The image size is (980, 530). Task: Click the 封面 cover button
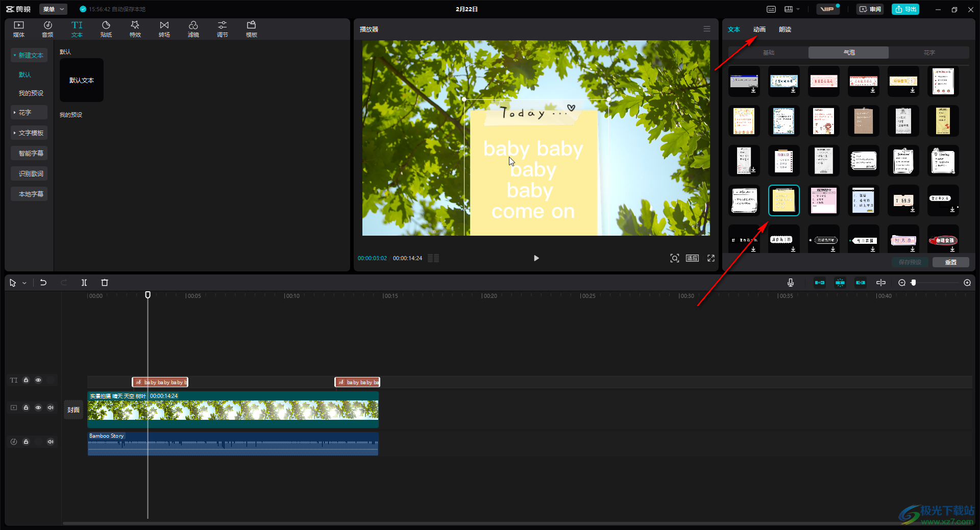point(73,410)
